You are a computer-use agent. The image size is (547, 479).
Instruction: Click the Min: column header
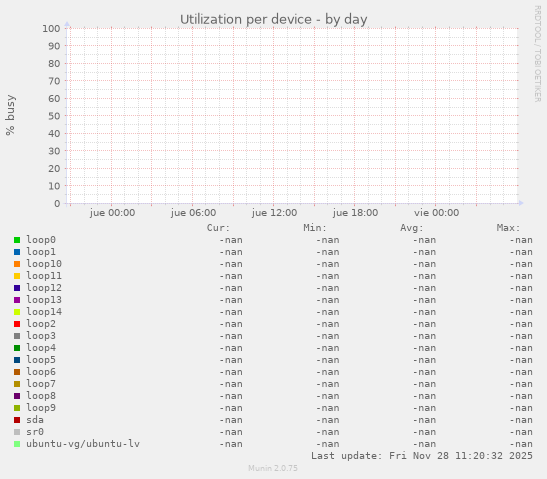coord(315,228)
